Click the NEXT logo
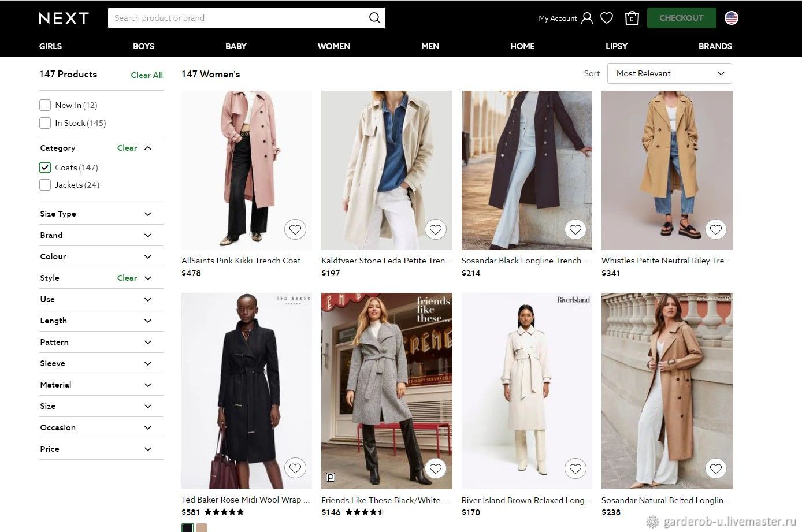 point(64,18)
